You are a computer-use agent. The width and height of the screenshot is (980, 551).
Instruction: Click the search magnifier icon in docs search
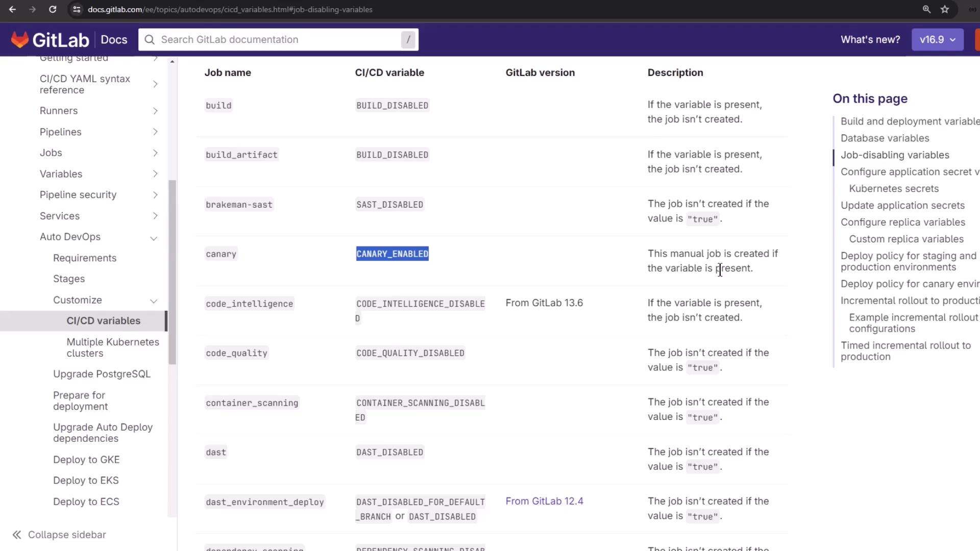[x=150, y=40]
